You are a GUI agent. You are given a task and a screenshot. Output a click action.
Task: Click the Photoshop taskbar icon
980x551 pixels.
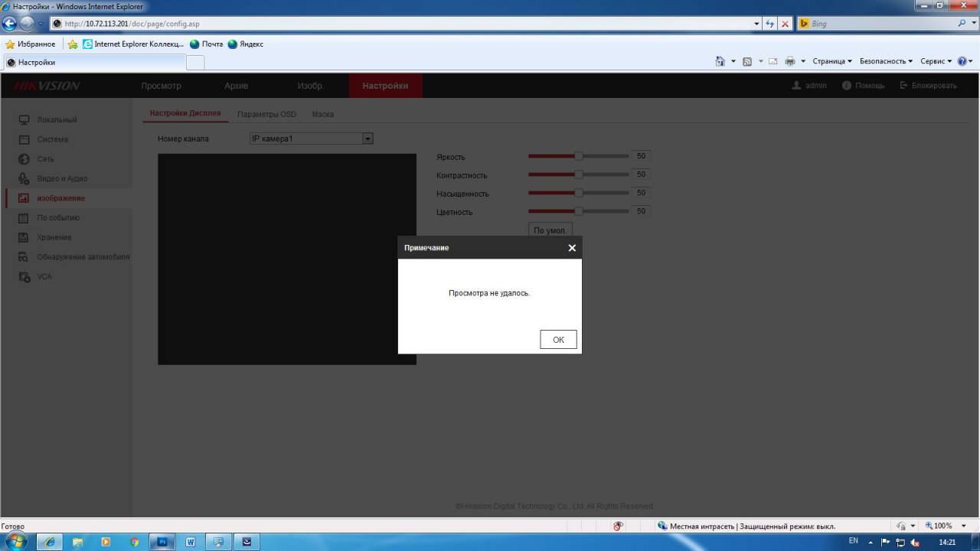tap(162, 542)
